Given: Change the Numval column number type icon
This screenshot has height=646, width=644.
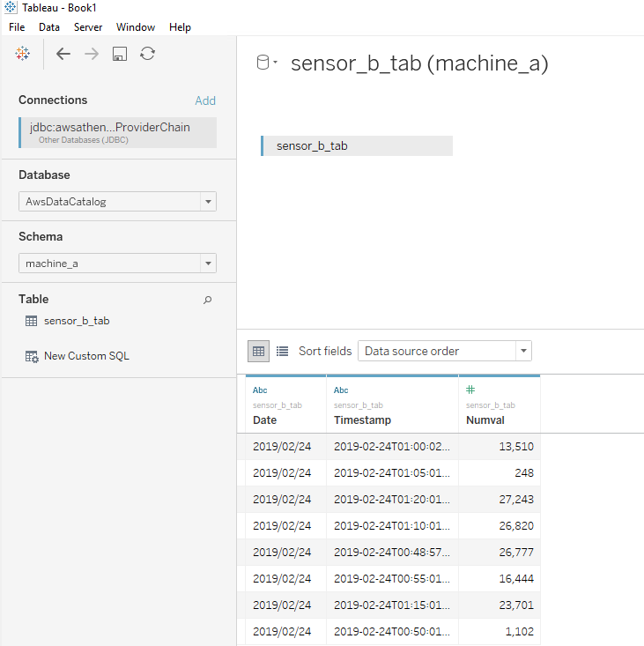Looking at the screenshot, I should 470,390.
